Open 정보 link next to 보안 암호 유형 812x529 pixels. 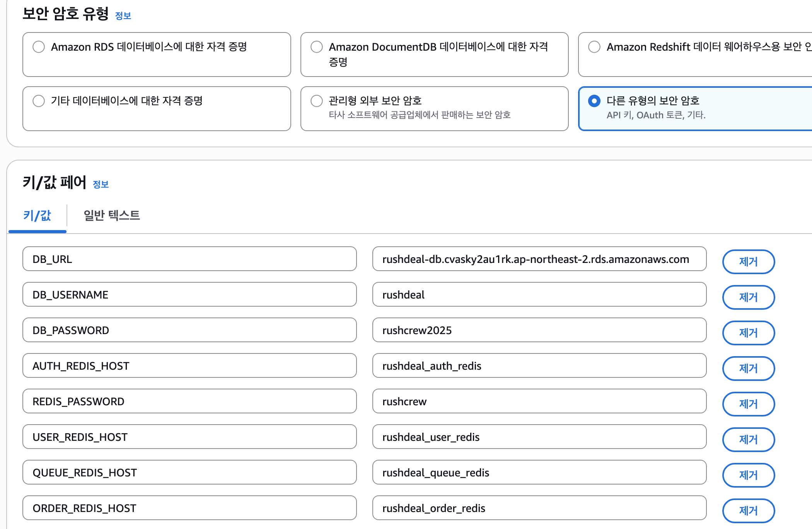point(123,16)
